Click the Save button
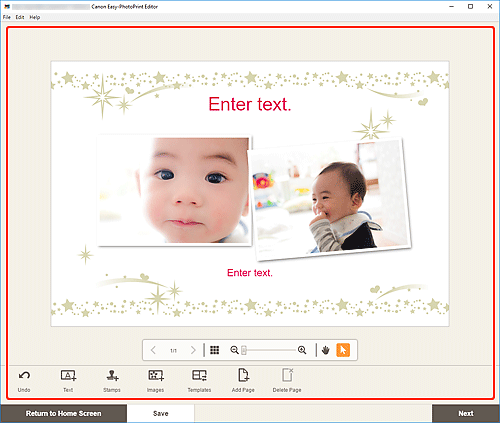This screenshot has width=500, height=423. pos(161,413)
